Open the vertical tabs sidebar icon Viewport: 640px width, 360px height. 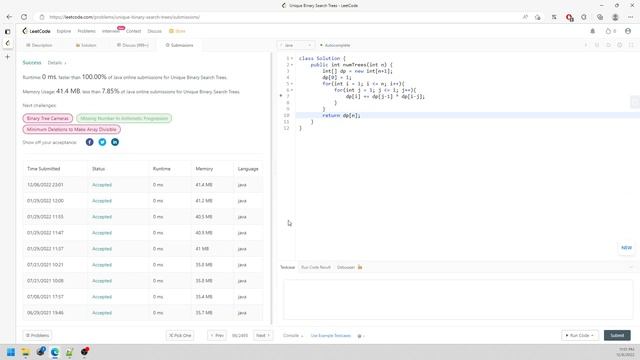tap(7, 31)
